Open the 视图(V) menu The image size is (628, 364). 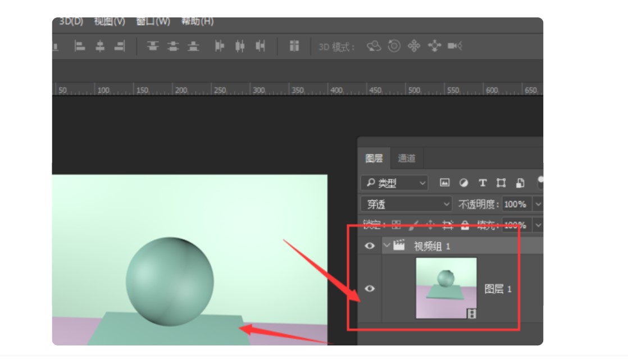pyautogui.click(x=110, y=21)
